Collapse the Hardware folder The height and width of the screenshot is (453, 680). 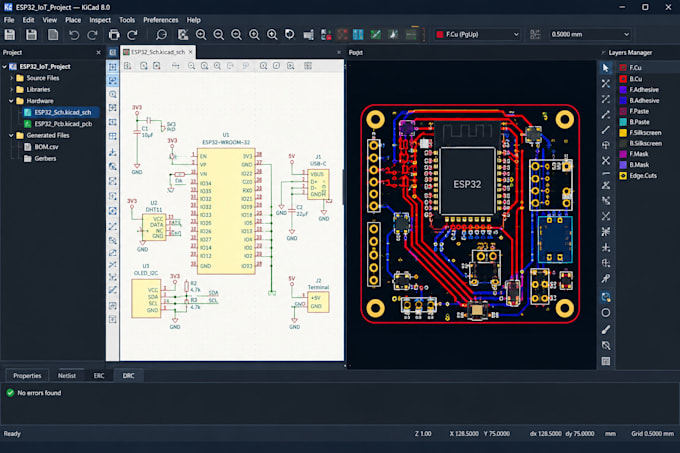(12, 101)
